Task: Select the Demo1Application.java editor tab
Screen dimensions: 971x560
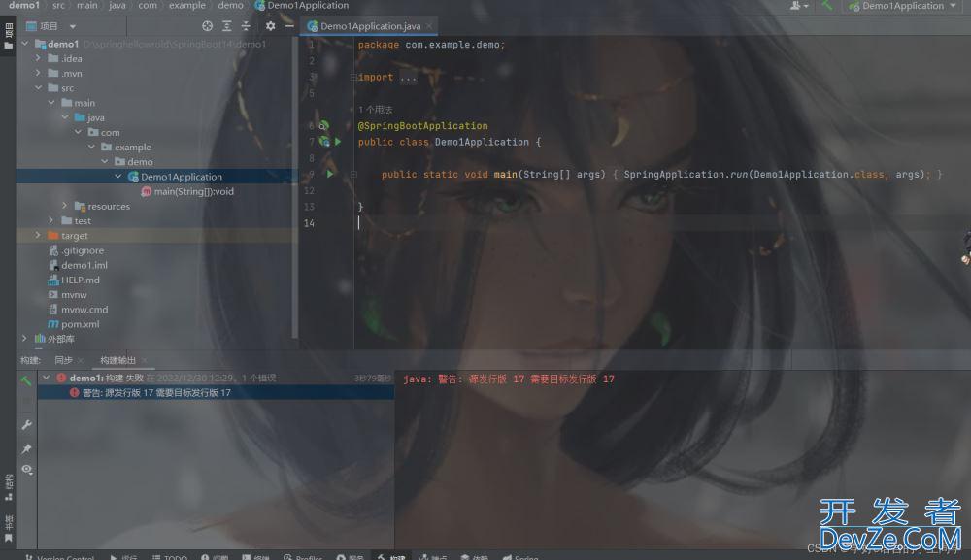Action: pos(370,26)
